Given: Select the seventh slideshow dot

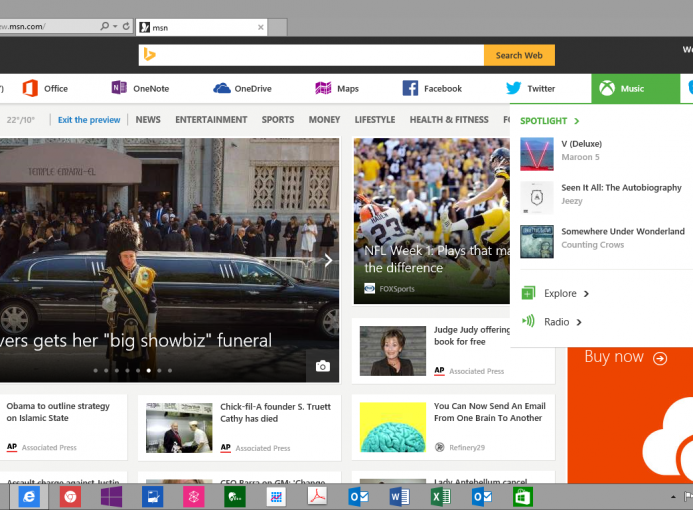Looking at the screenshot, I should [159, 370].
